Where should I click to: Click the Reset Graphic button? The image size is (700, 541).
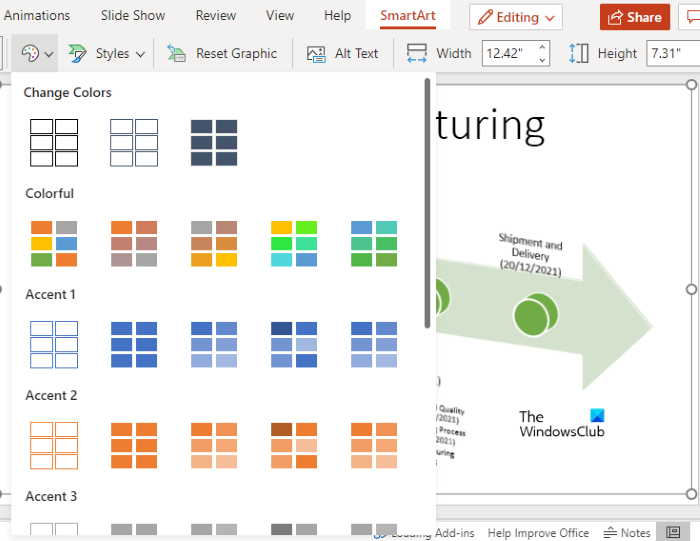(222, 54)
